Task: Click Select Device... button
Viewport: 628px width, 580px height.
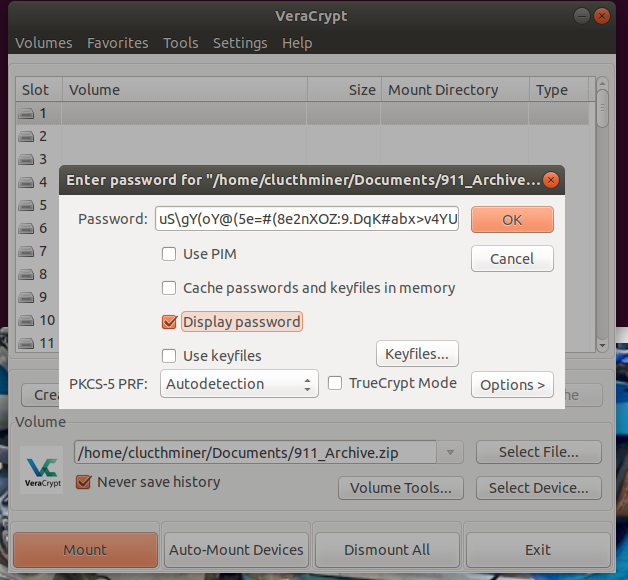Action: click(x=539, y=488)
